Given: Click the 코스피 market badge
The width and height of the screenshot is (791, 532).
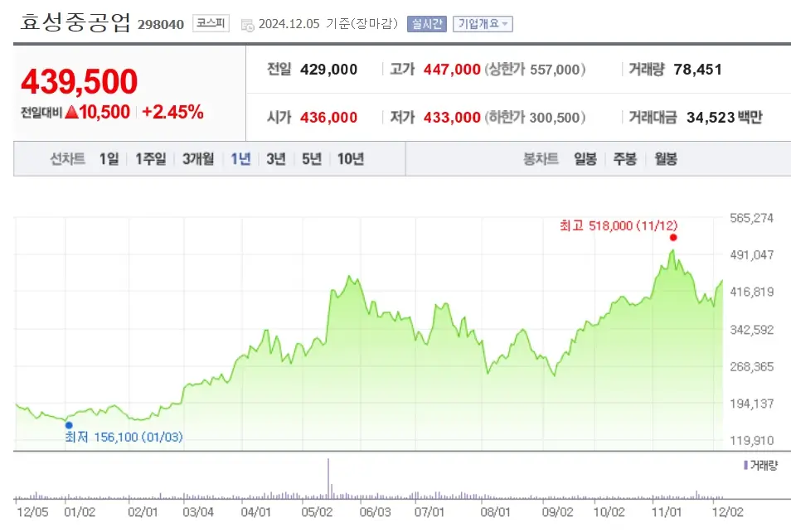Looking at the screenshot, I should (x=211, y=23).
